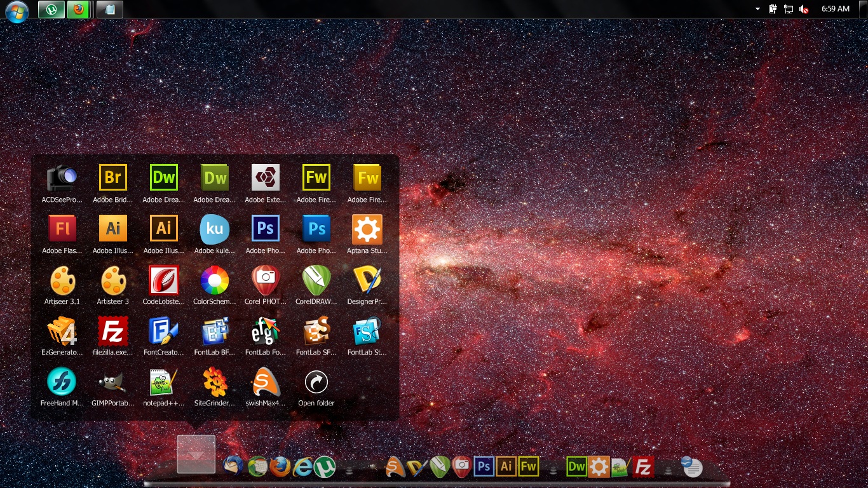The width and height of the screenshot is (868, 488).
Task: Open the FontLab Fo... icon
Action: [x=266, y=330]
